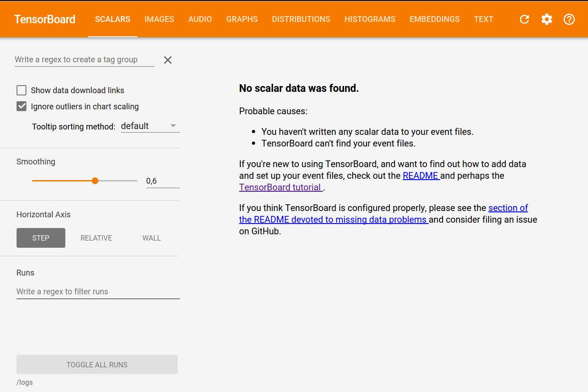Focus the tag group regex field
Image resolution: width=588 pixels, height=392 pixels.
85,60
